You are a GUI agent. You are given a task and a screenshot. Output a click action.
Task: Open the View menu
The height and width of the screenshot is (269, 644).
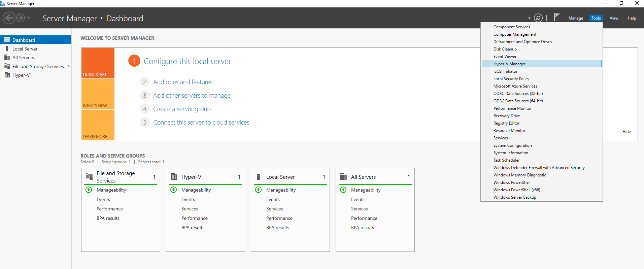point(614,18)
